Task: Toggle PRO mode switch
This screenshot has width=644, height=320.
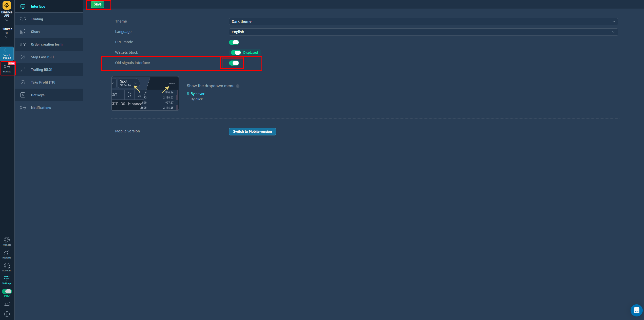Action: pyautogui.click(x=234, y=42)
